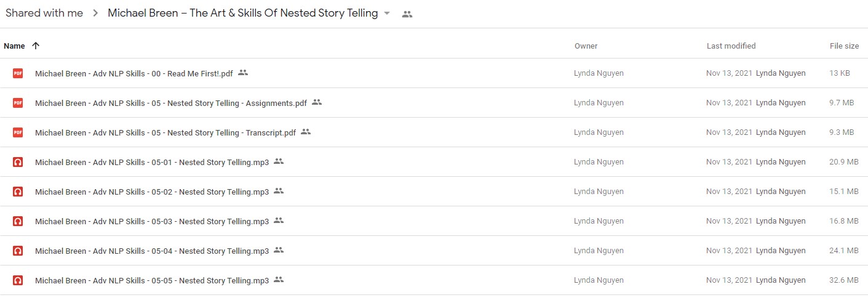Select 05-04 Nested Story Telling.mp3 file
The height and width of the screenshot is (300, 868).
(x=434, y=251)
